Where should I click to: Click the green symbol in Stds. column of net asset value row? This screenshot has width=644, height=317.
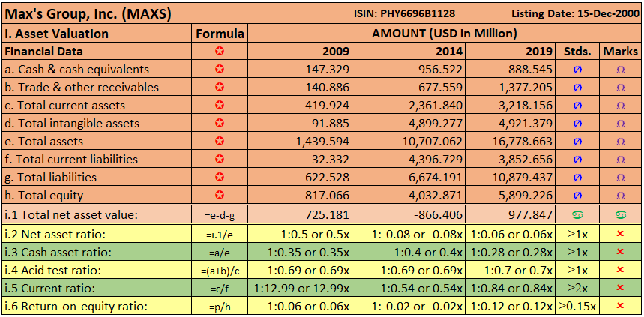coord(577,214)
